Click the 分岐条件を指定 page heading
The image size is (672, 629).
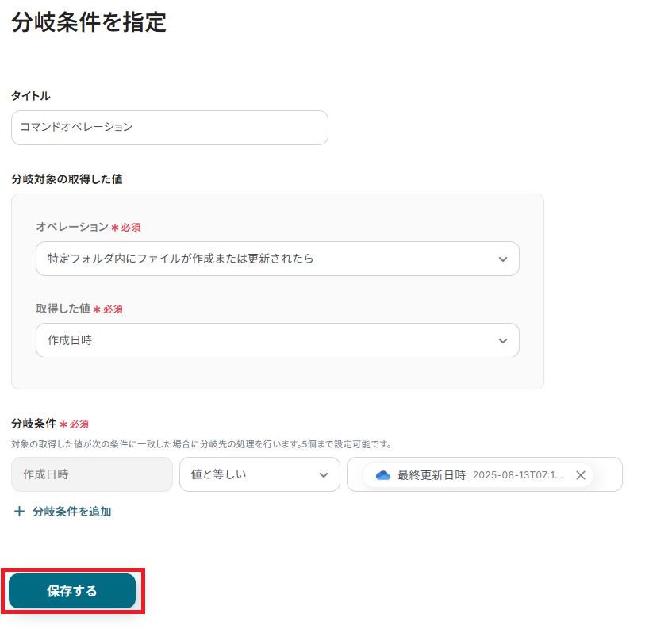point(89,22)
